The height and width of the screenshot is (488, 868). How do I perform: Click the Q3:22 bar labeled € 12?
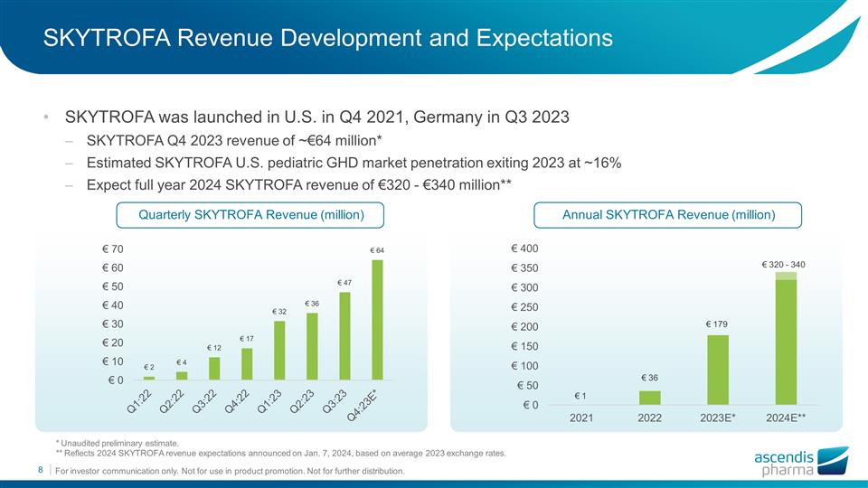pyautogui.click(x=214, y=368)
